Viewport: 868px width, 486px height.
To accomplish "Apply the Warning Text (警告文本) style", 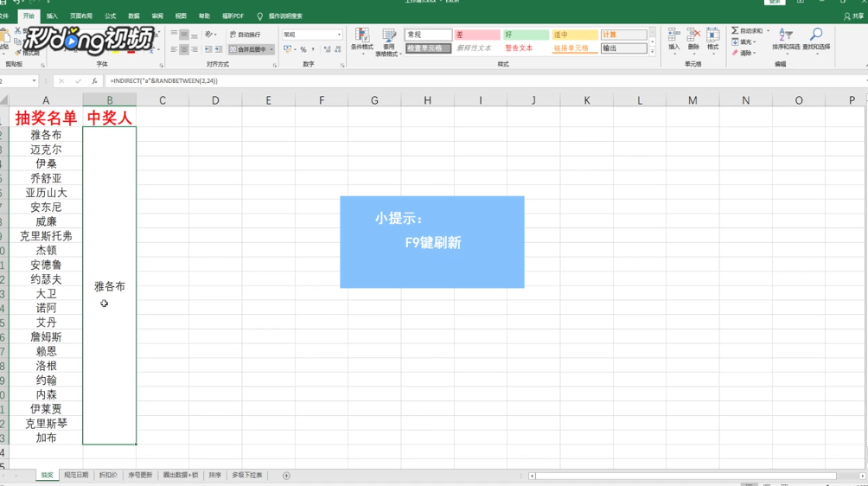I will (519, 48).
